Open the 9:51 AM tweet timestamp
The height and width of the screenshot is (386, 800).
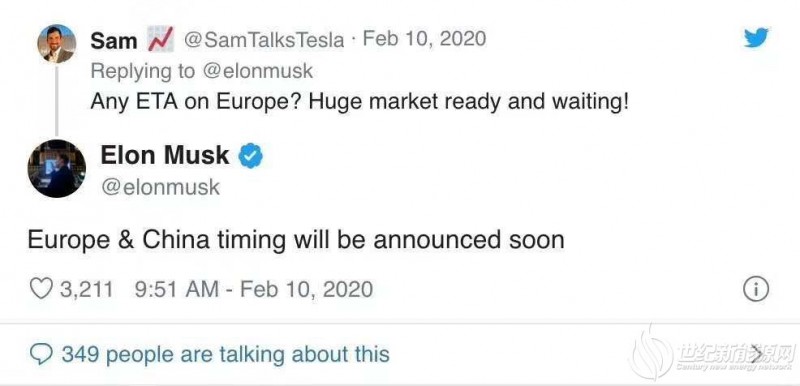tap(254, 289)
